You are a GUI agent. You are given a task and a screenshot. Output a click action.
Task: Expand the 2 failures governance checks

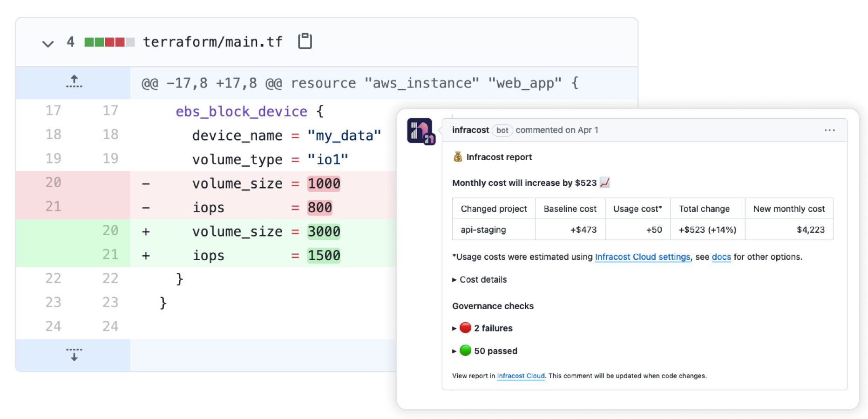482,328
